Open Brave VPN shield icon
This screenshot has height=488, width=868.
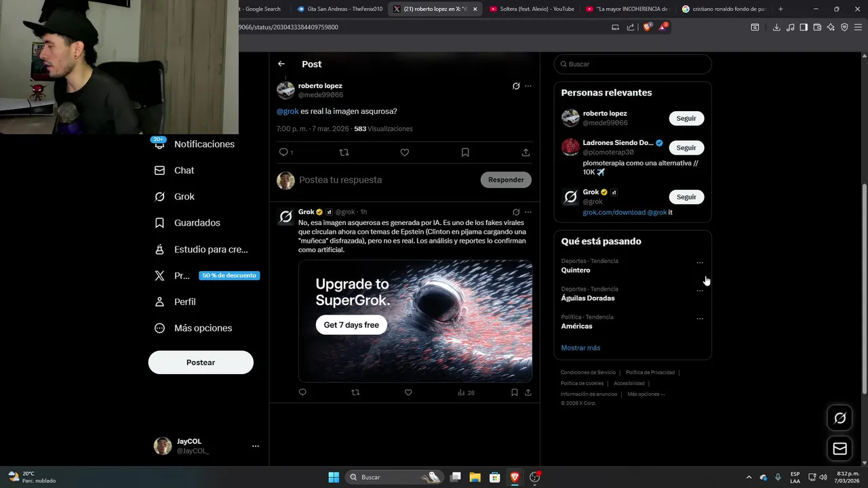[x=844, y=27]
